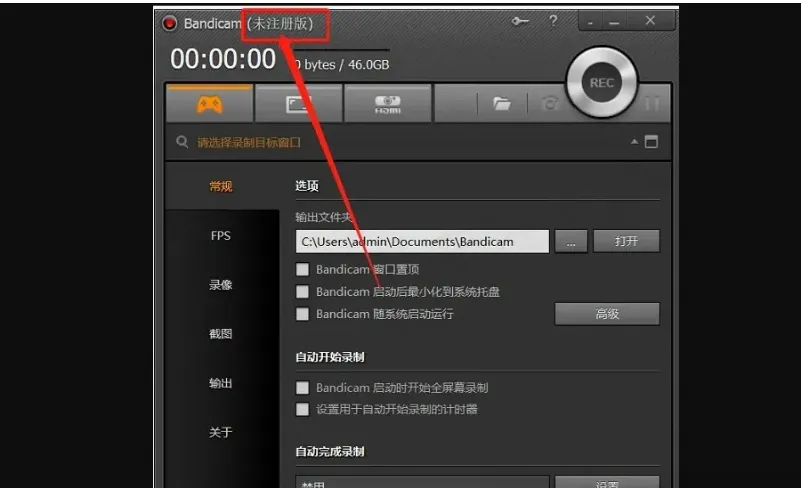This screenshot has height=488, width=801.
Task: Open the 常规 settings tab
Action: pyautogui.click(x=221, y=187)
